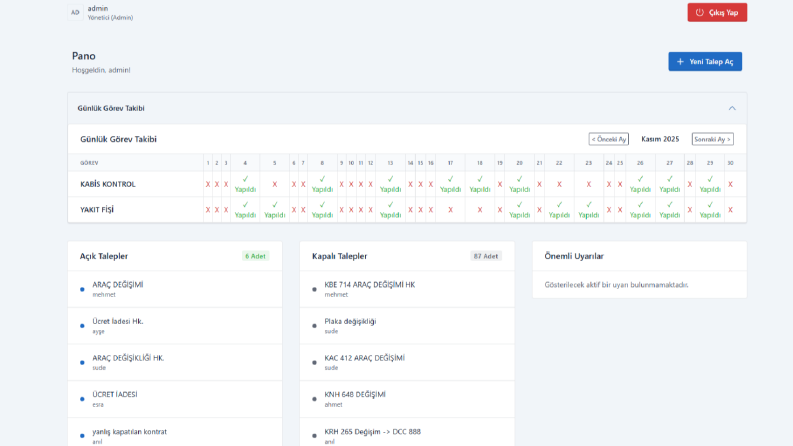Toggle KABİS KONTROL for day 17
Screen dimensions: 793x446
450,184
